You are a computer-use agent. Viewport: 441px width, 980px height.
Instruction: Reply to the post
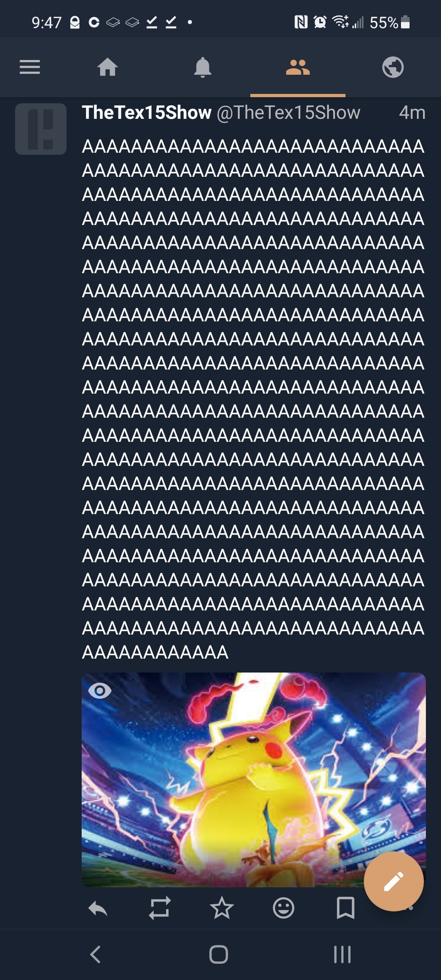point(98,909)
